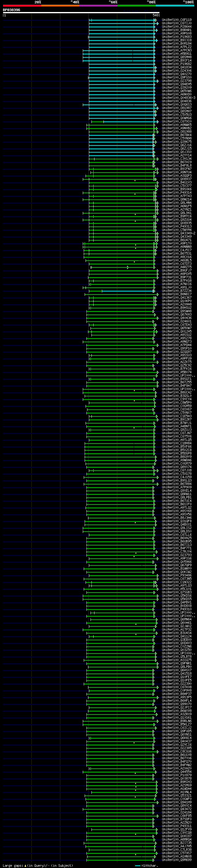
Task: Click the 548 query length label
Action: pos(155,15)
